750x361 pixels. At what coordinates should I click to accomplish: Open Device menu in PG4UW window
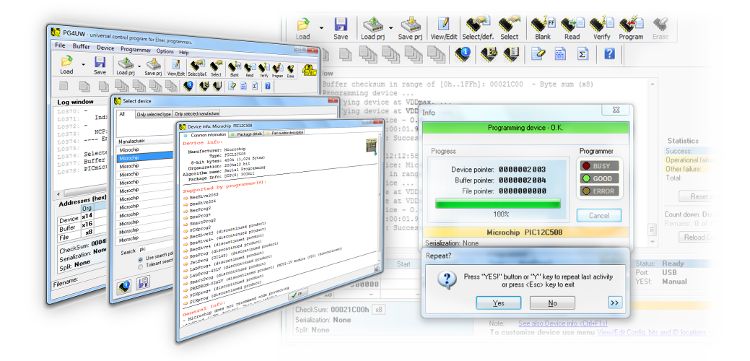click(x=105, y=48)
